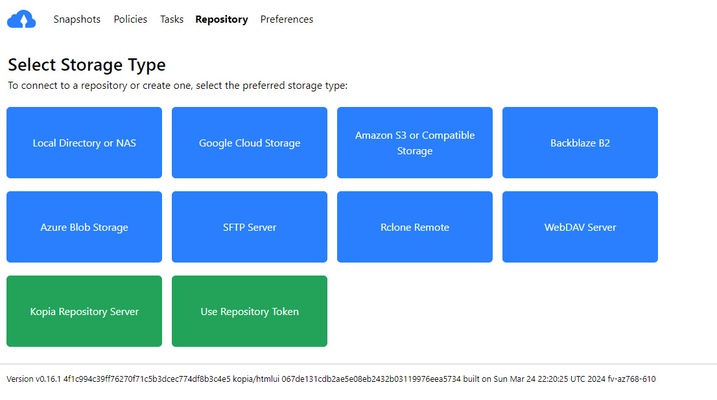Connect to Kopia Repository Server
The height and width of the screenshot is (400, 717).
(x=84, y=311)
